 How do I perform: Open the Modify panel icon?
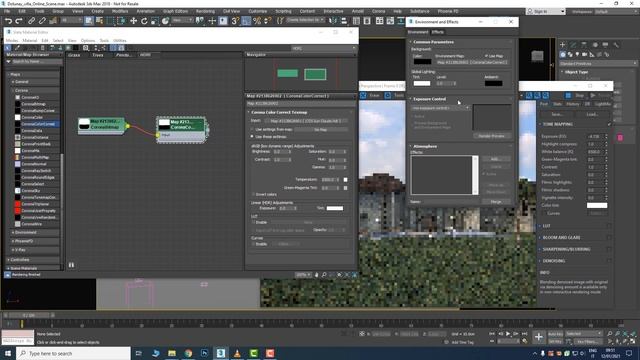point(573,45)
